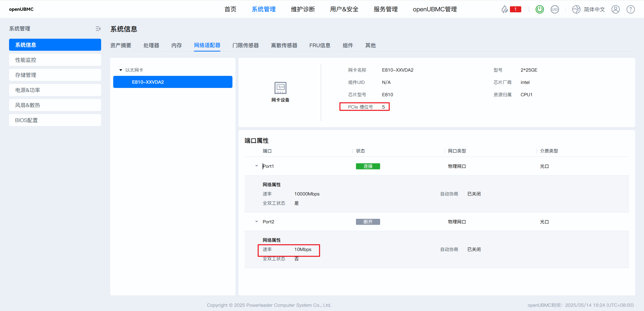Click the red alarm count badge

click(x=515, y=9)
